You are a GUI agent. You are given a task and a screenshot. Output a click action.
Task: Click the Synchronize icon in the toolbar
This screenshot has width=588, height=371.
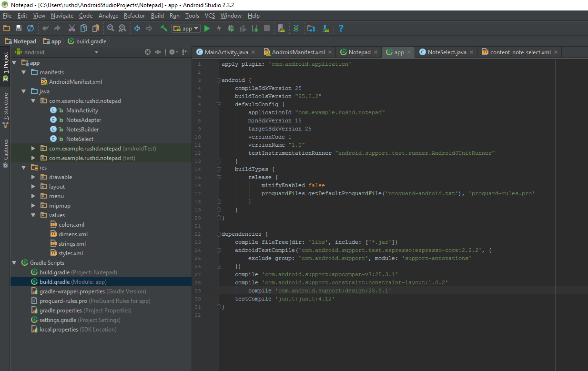tap(30, 29)
